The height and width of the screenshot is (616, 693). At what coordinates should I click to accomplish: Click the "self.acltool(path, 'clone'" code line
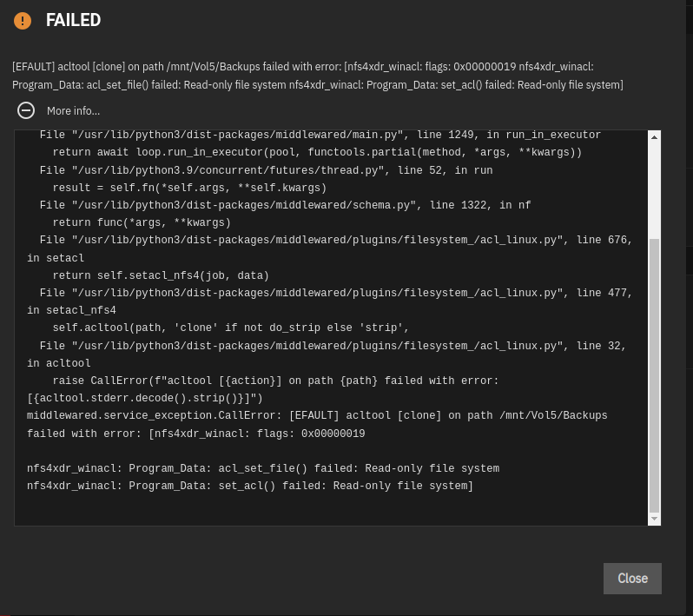click(231, 328)
